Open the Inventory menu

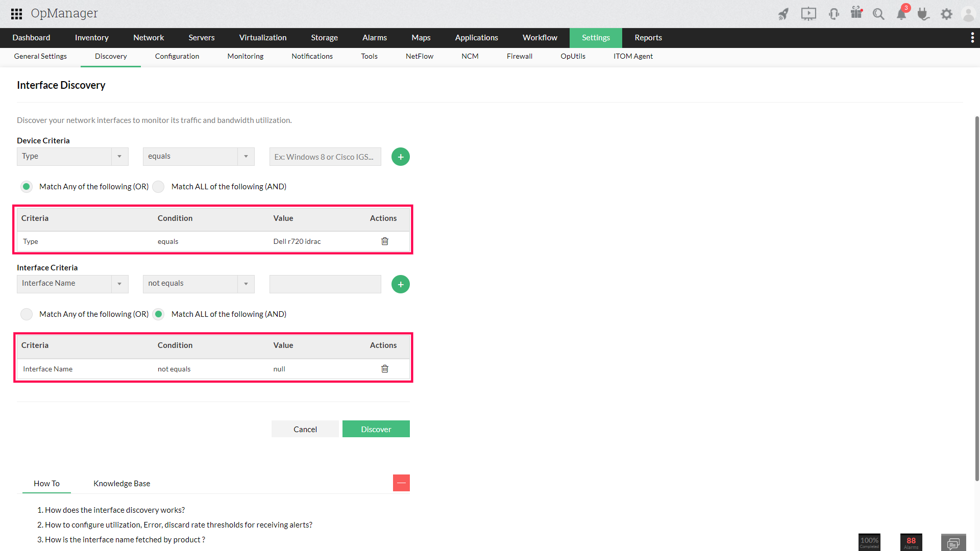tap(91, 38)
